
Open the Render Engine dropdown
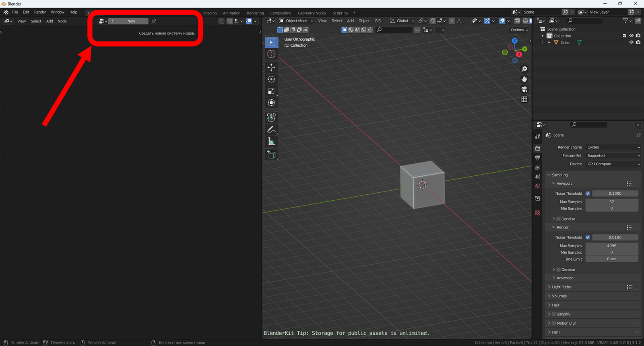pos(613,147)
